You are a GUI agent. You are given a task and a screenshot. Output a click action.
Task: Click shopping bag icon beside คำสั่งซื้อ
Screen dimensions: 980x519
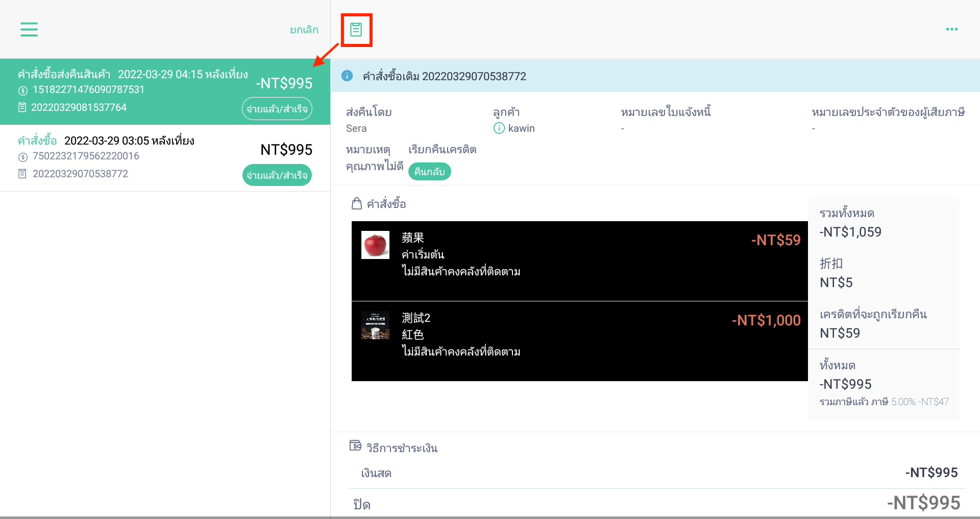pyautogui.click(x=357, y=204)
